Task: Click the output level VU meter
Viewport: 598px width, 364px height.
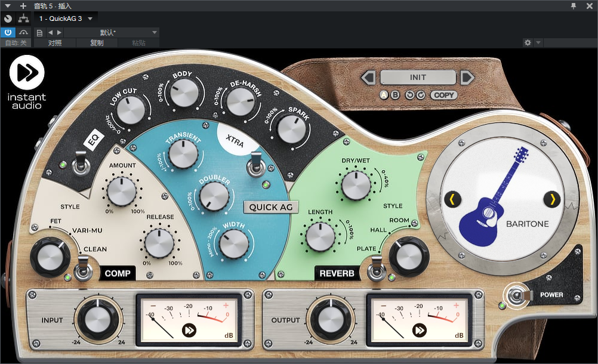Action: [x=420, y=320]
